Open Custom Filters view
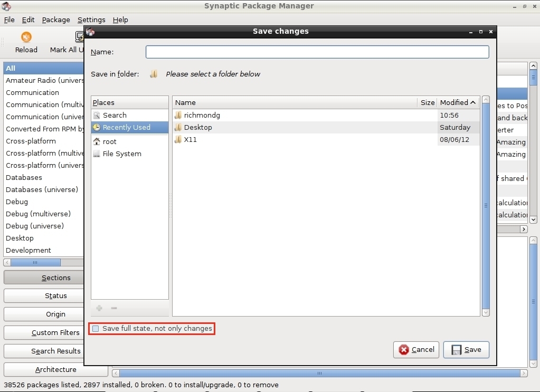The width and height of the screenshot is (540, 392). pos(44,333)
